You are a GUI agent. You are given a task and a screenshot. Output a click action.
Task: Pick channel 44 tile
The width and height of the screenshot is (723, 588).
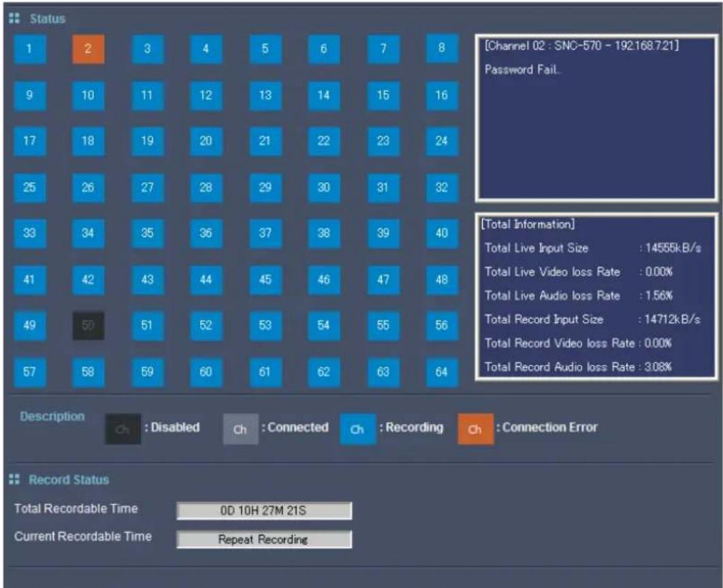point(206,280)
